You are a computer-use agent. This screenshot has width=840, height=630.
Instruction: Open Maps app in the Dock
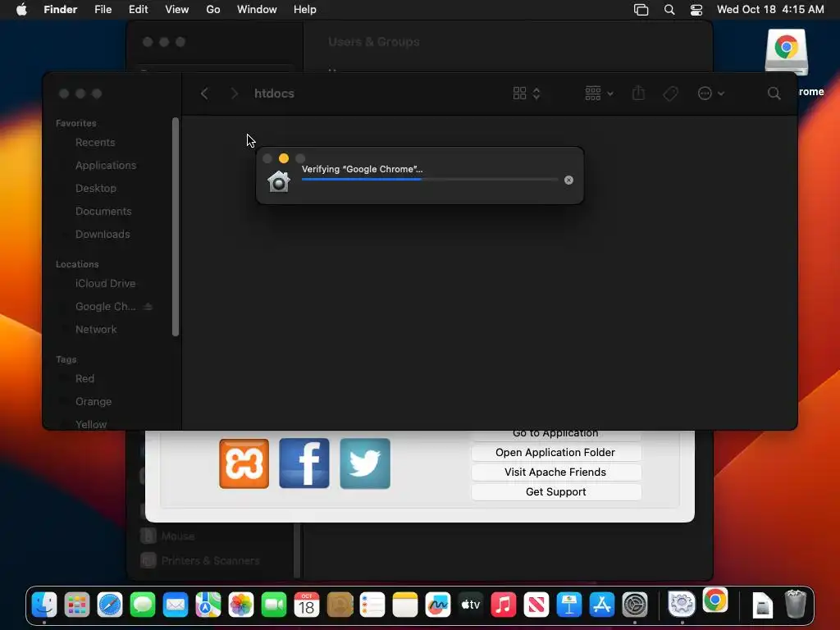pyautogui.click(x=208, y=605)
